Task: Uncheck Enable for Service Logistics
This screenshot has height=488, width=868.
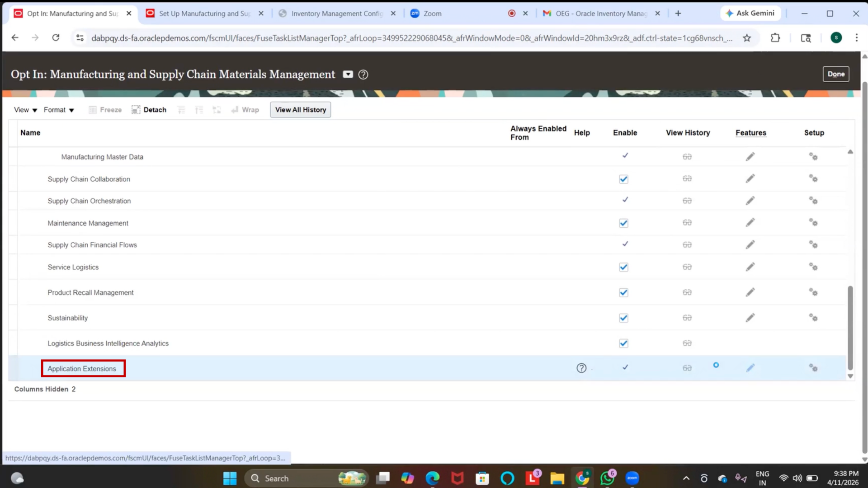Action: coord(623,267)
